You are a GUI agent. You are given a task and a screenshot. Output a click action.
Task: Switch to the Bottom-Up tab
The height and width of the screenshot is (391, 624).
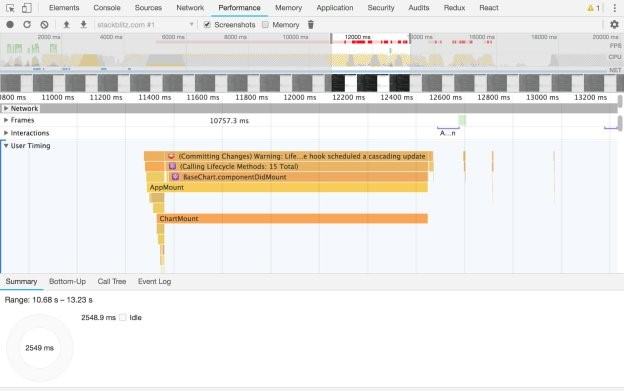click(x=67, y=281)
